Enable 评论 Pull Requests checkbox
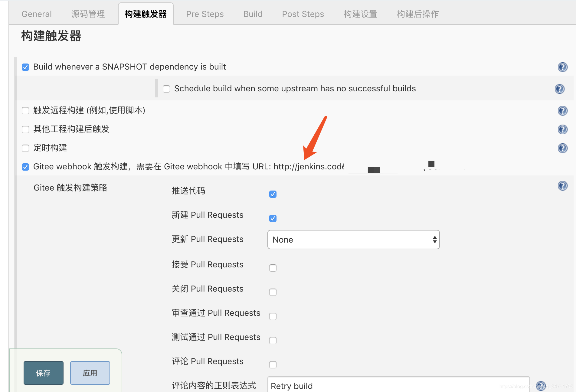The width and height of the screenshot is (576, 392). point(273,364)
